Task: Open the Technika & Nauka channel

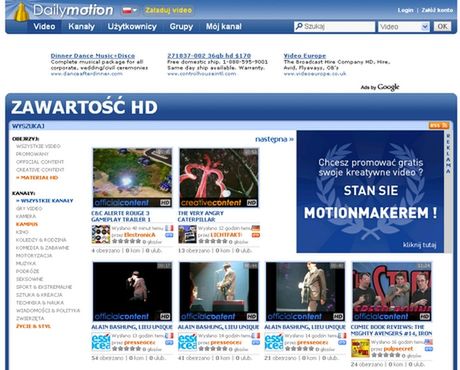Action: pyautogui.click(x=40, y=303)
